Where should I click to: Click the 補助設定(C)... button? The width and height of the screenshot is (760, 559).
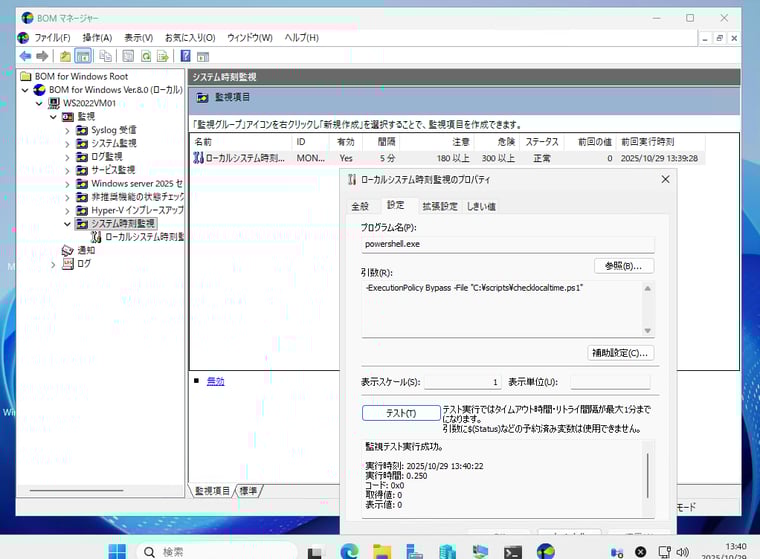coord(620,353)
